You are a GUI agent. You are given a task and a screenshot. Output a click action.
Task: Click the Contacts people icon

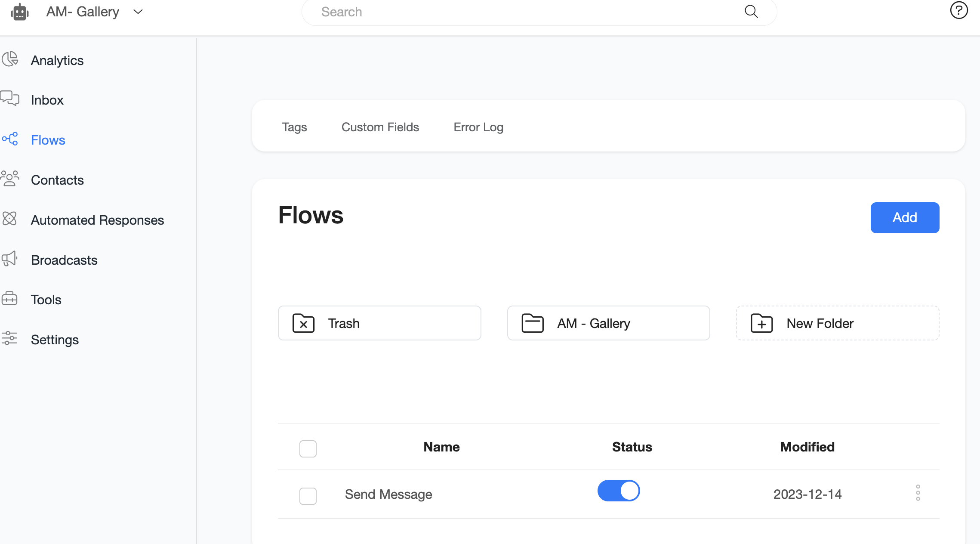pos(10,179)
